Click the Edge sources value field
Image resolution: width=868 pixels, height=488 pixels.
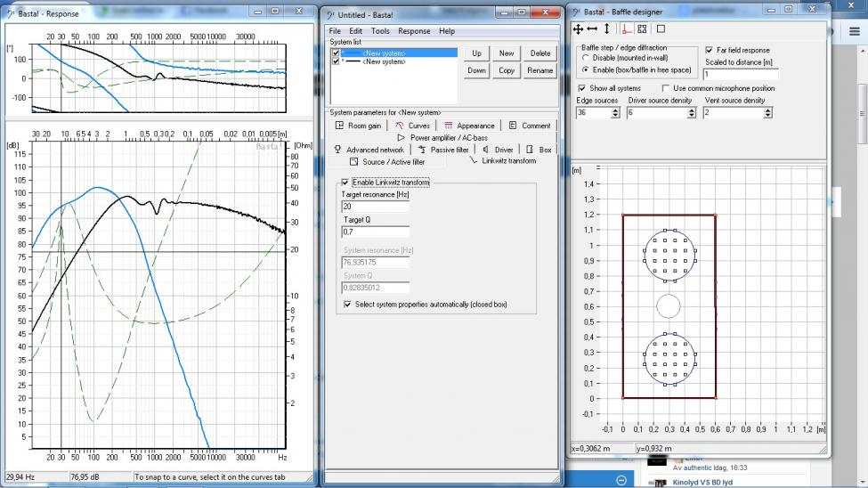tap(594, 112)
